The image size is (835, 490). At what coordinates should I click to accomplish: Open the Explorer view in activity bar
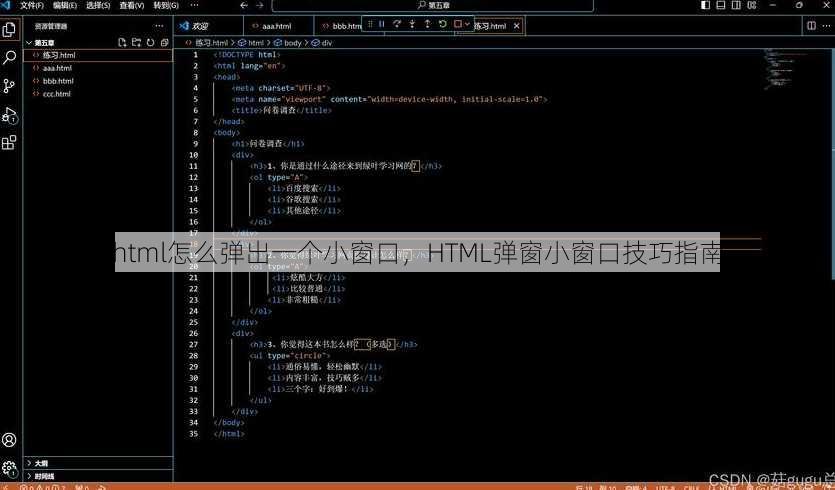tap(9, 29)
